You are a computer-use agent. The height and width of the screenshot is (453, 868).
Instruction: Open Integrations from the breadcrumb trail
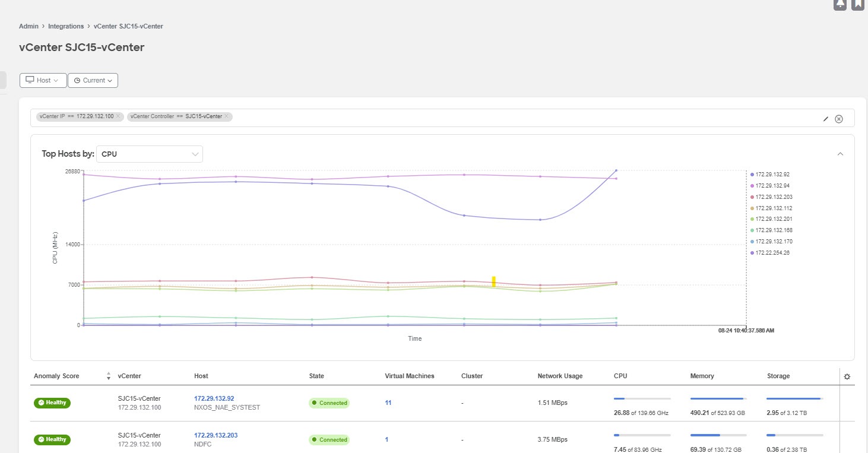pos(66,26)
